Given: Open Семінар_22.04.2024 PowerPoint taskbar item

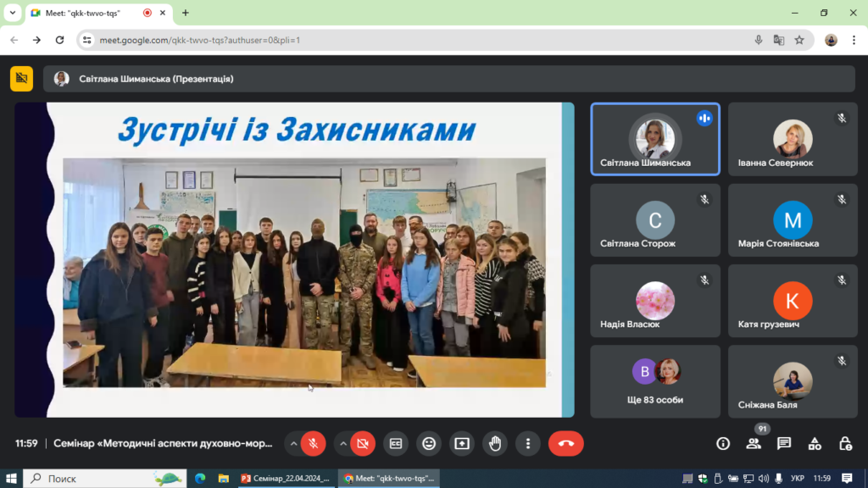Looking at the screenshot, I should (x=287, y=479).
